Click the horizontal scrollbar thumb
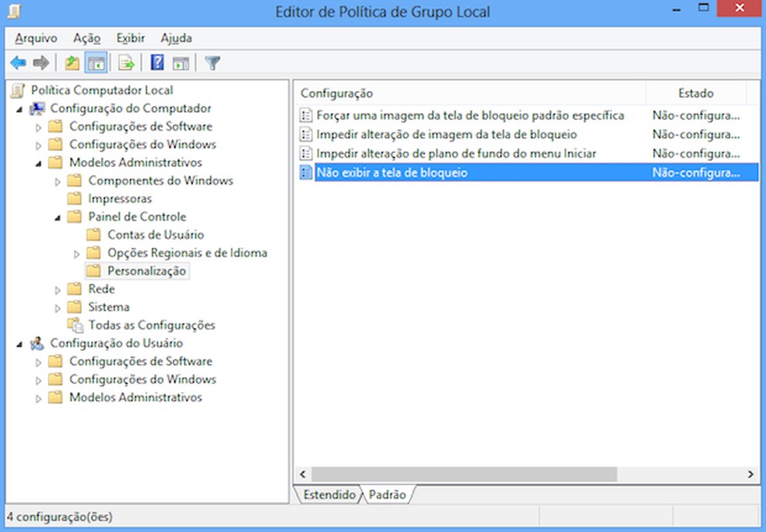The height and width of the screenshot is (532, 766). point(464,474)
